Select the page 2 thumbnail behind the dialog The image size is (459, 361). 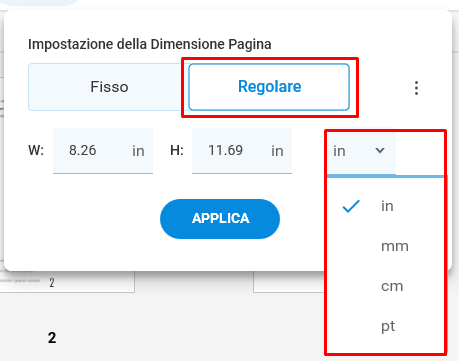[x=67, y=282]
